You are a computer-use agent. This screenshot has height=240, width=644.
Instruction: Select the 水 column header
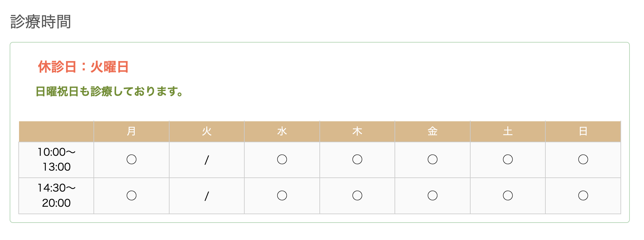pyautogui.click(x=282, y=131)
